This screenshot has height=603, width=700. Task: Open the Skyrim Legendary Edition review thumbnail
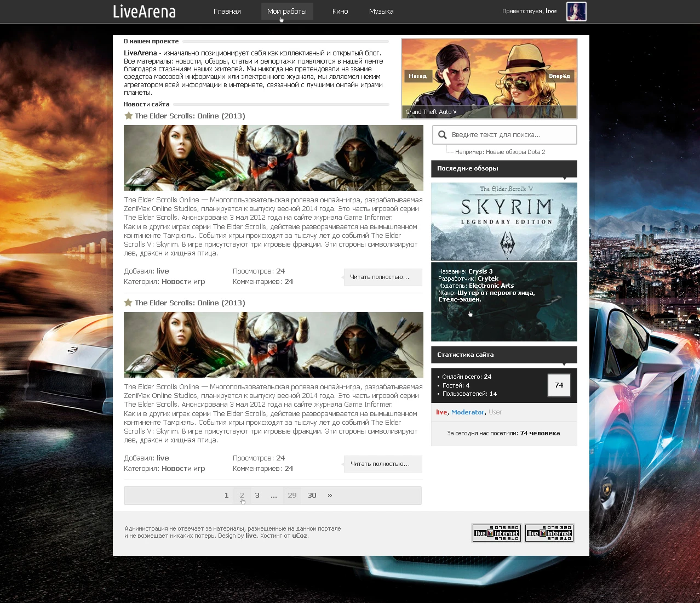pos(504,221)
